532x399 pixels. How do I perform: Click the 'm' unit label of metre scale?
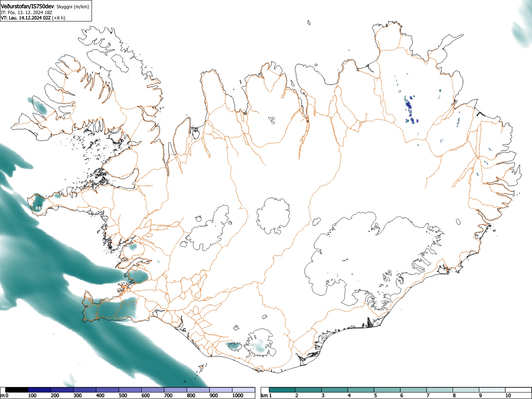pos(2,396)
